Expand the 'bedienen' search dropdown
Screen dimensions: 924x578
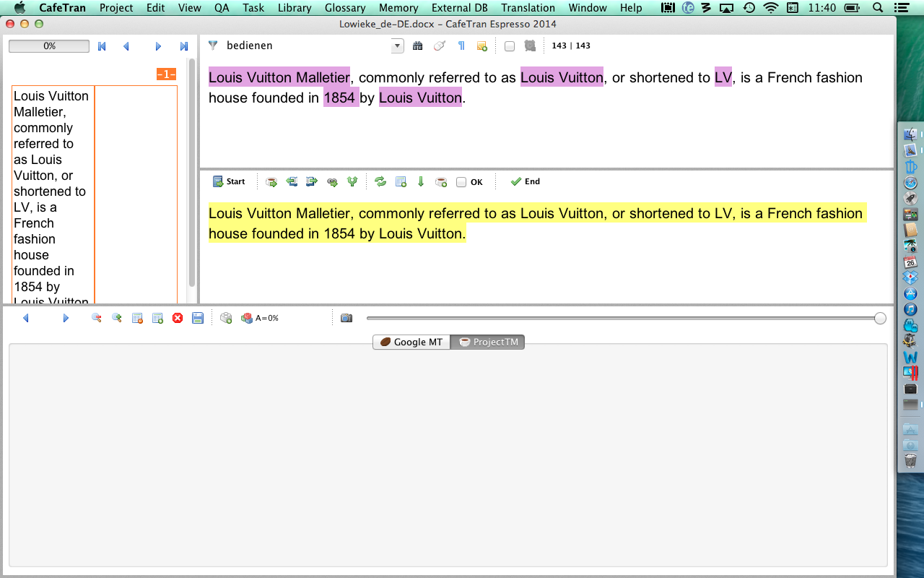click(x=397, y=46)
